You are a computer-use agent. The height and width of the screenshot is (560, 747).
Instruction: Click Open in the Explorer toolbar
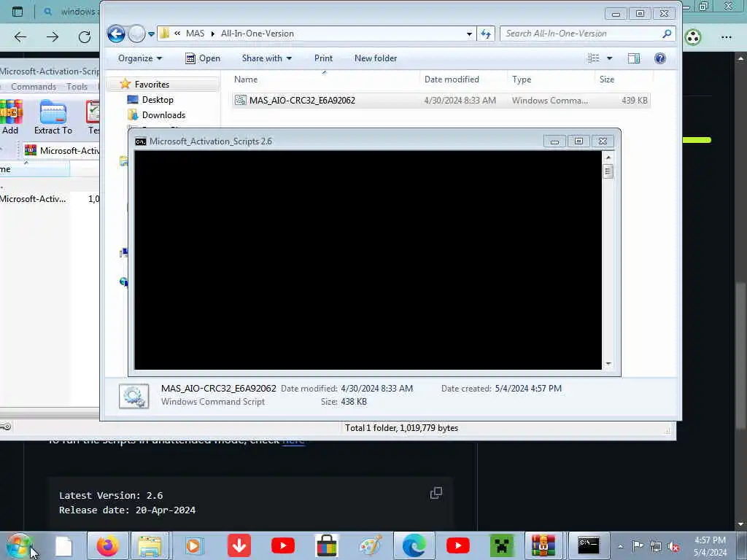(x=203, y=58)
